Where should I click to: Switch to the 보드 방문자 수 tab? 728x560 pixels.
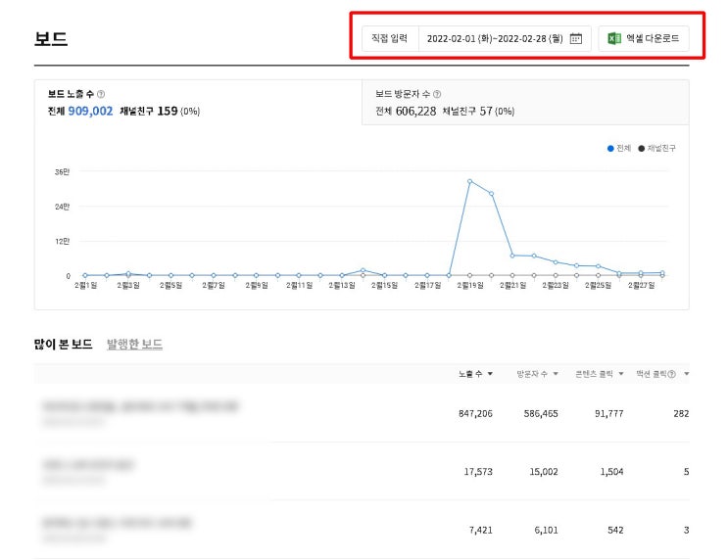point(525,103)
